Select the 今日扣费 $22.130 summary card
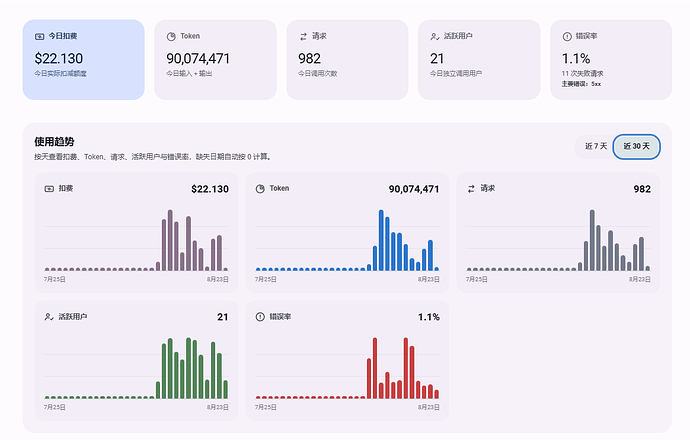Screen dimensions: 690x440 point(84,59)
